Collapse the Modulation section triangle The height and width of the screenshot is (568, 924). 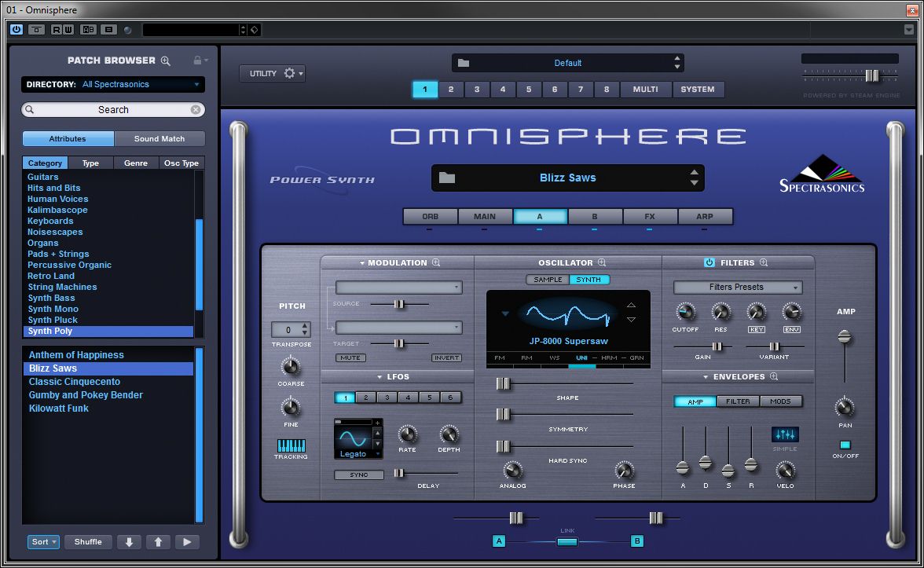[362, 263]
